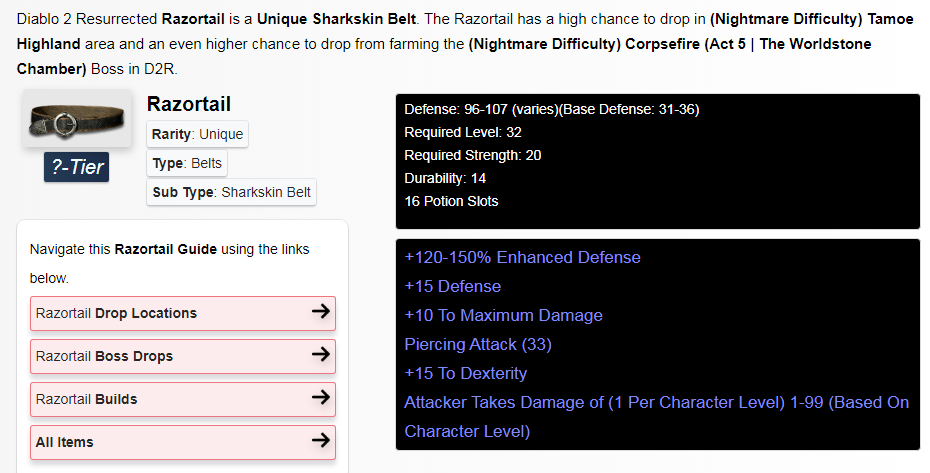Open Razortail Drop Locations link
Image resolution: width=930 pixels, height=473 pixels.
click(x=183, y=313)
